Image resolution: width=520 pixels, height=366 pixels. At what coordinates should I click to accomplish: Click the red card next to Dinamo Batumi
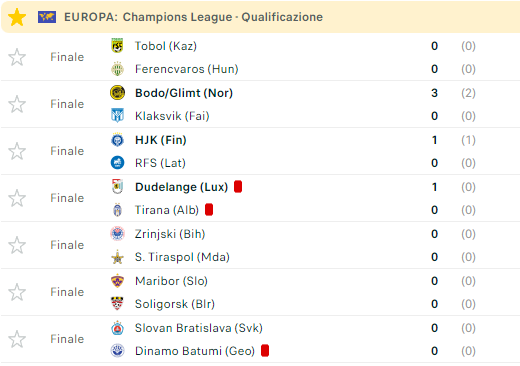coord(265,351)
